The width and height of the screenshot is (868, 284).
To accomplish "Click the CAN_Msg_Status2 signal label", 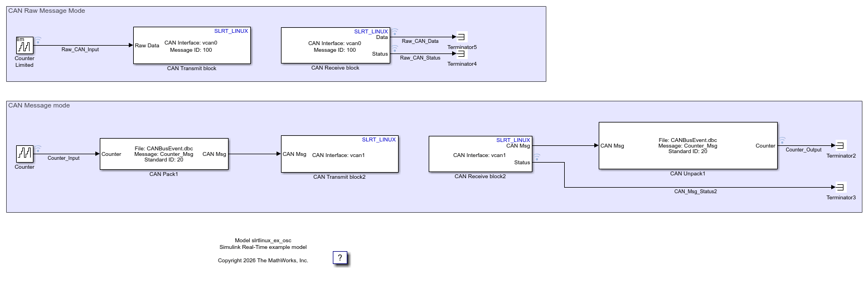I will [696, 192].
